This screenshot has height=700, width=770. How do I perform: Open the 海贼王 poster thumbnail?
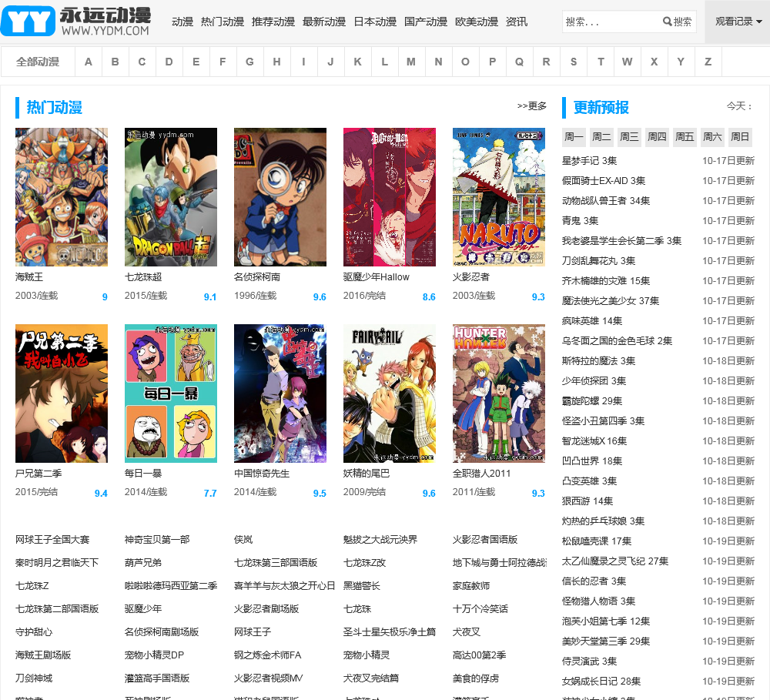(62, 197)
